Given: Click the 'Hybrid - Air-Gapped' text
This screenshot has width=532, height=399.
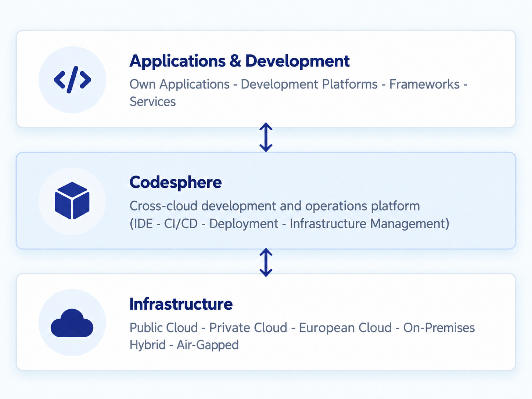Looking at the screenshot, I should tap(184, 345).
